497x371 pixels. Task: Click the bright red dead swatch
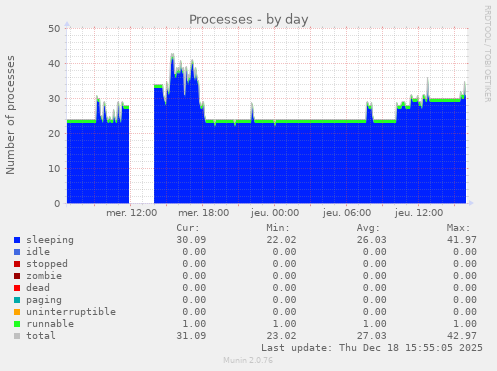(x=17, y=288)
